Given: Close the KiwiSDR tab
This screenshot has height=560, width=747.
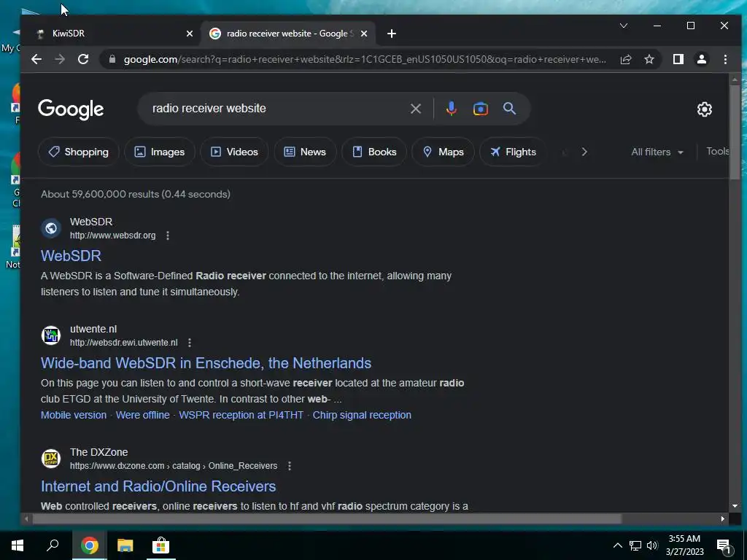Looking at the screenshot, I should point(190,34).
